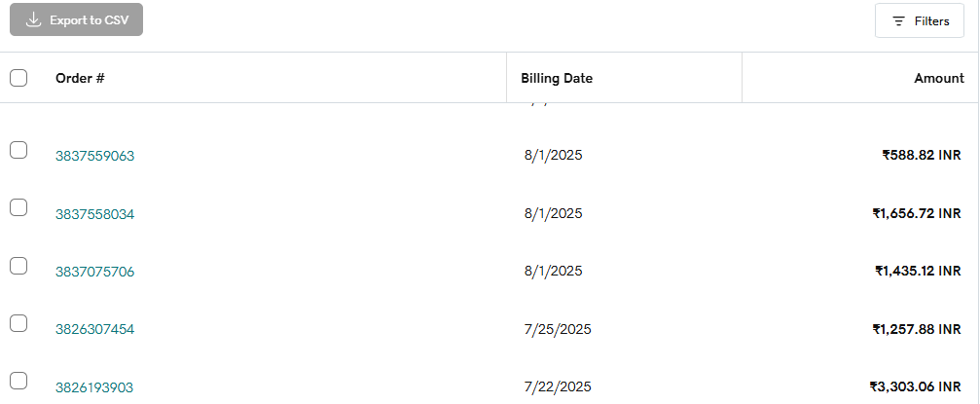Image resolution: width=980 pixels, height=404 pixels.
Task: Open order link 3837558034
Action: click(94, 214)
